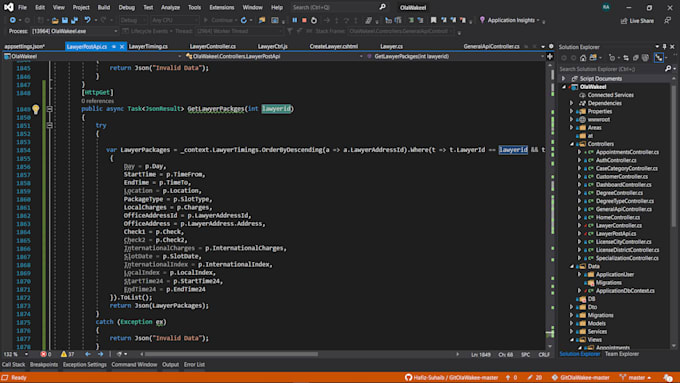The image size is (680, 383).
Task: Click the Solution Explorer Home icon
Action: [583, 58]
